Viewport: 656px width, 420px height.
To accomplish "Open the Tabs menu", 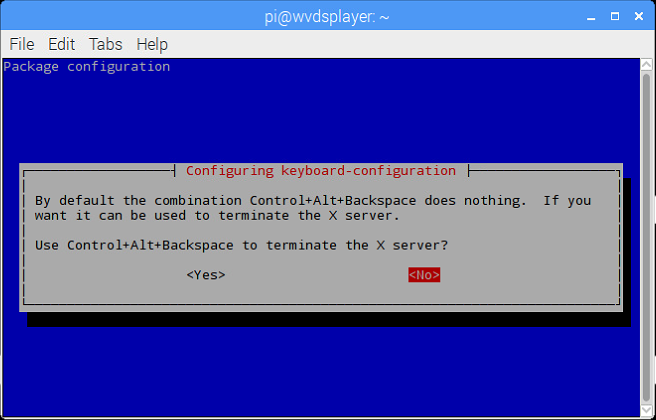I will pos(105,44).
